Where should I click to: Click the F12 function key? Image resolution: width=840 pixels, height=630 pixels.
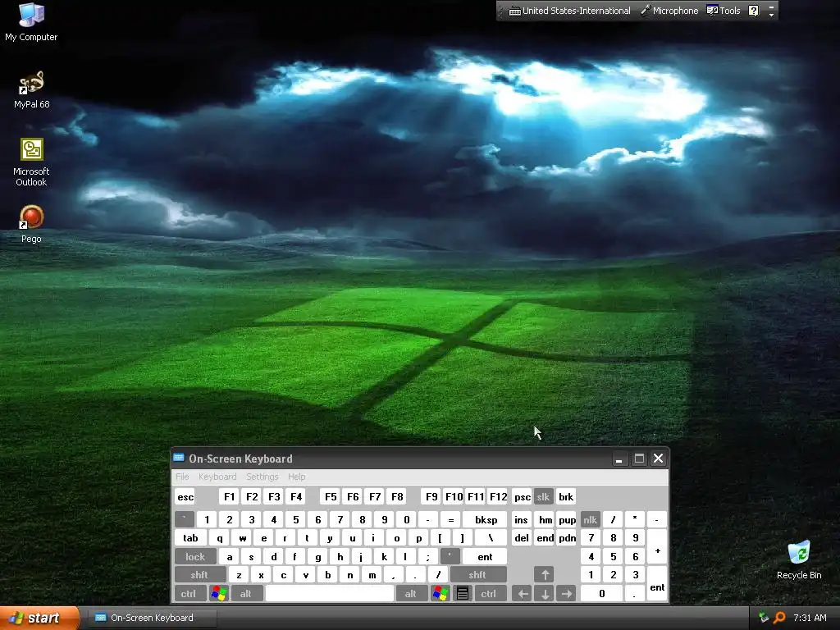click(498, 496)
